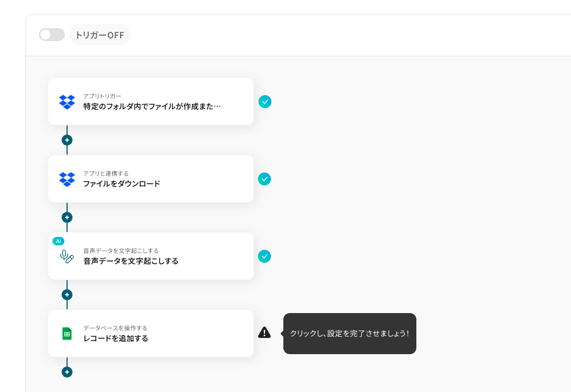This screenshot has width=571, height=392.
Task: Click Dropbox icon in ファイルをダウンロード card
Action: tap(67, 179)
